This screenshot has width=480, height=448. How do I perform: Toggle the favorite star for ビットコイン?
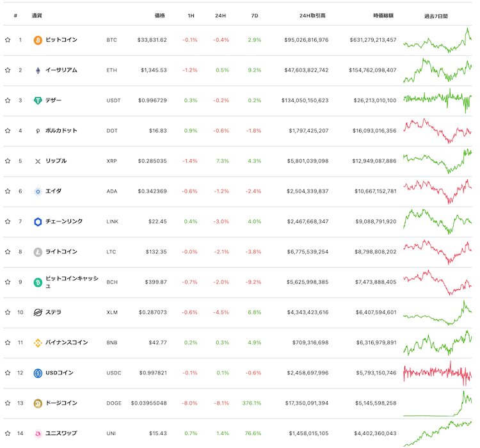point(8,40)
